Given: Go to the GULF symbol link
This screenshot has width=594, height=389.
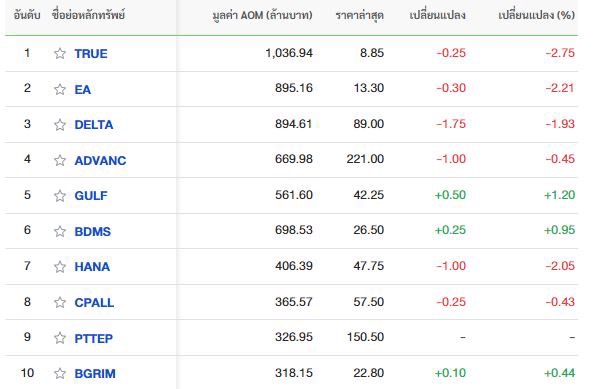Looking at the screenshot, I should (91, 196).
